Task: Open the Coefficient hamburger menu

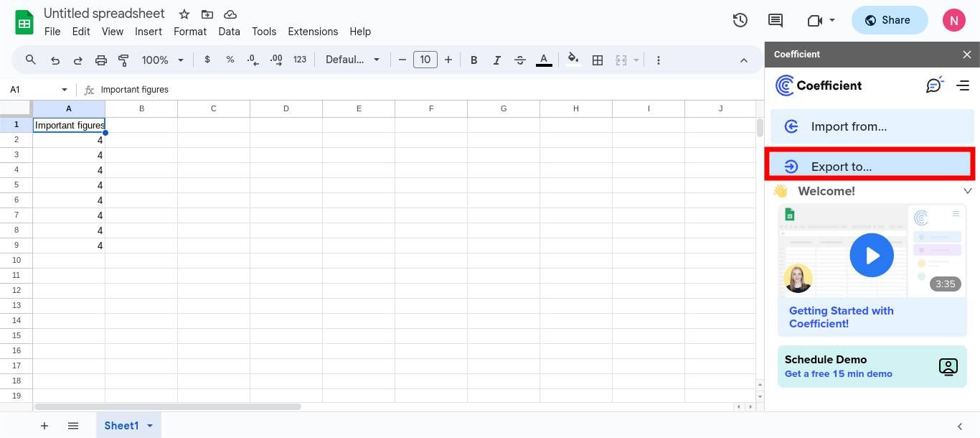Action: coord(963,85)
